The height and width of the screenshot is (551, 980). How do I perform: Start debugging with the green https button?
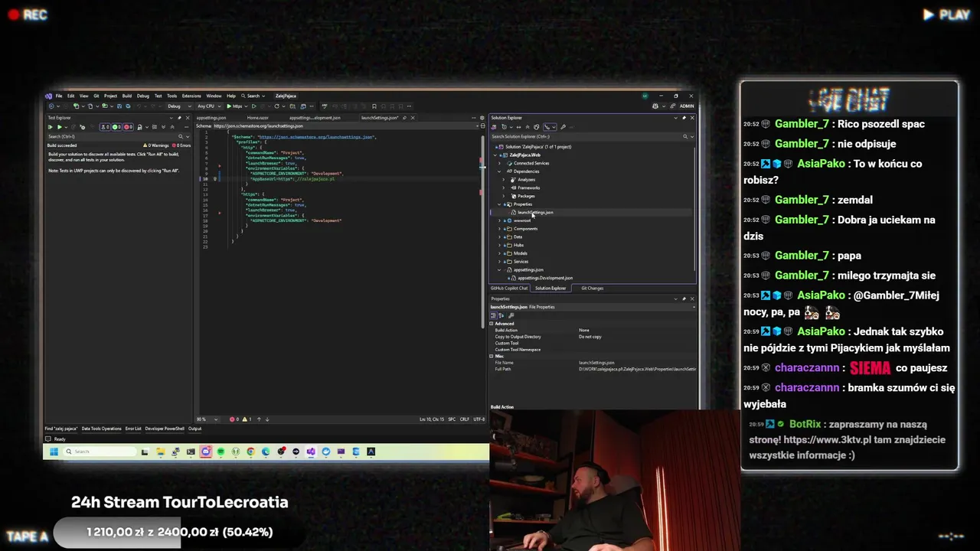tap(234, 106)
